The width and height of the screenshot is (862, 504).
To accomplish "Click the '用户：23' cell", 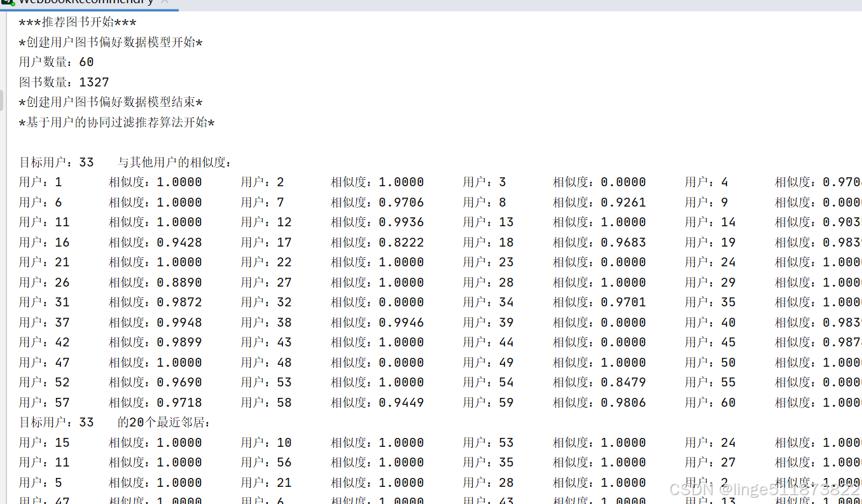I will point(488,262).
